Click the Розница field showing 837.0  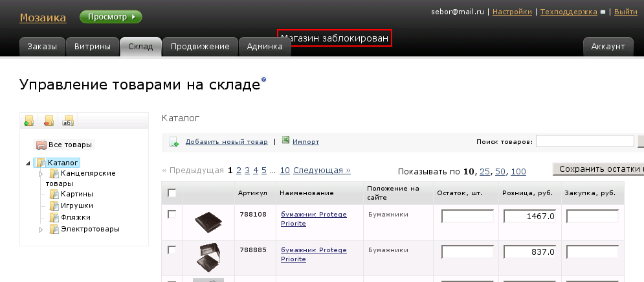tap(530, 252)
